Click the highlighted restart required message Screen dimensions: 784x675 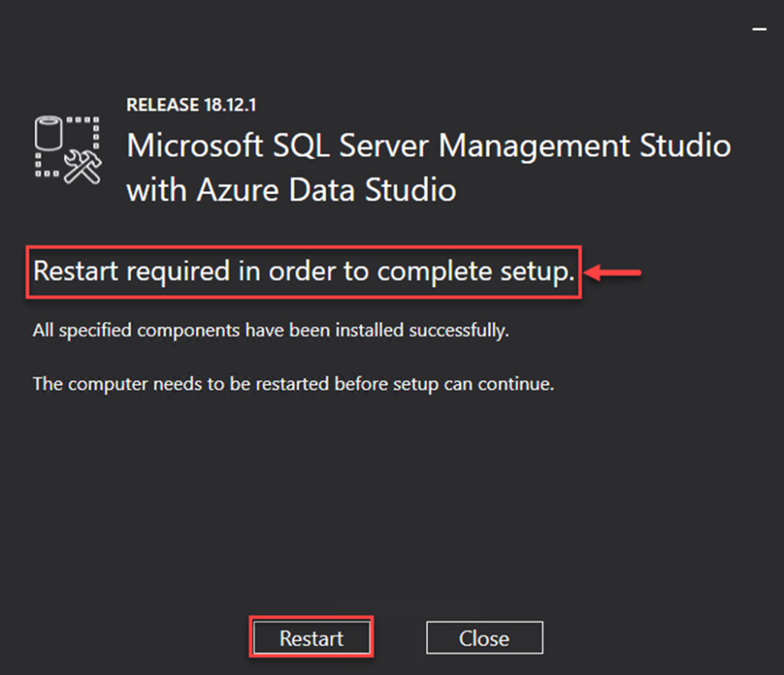coord(302,271)
